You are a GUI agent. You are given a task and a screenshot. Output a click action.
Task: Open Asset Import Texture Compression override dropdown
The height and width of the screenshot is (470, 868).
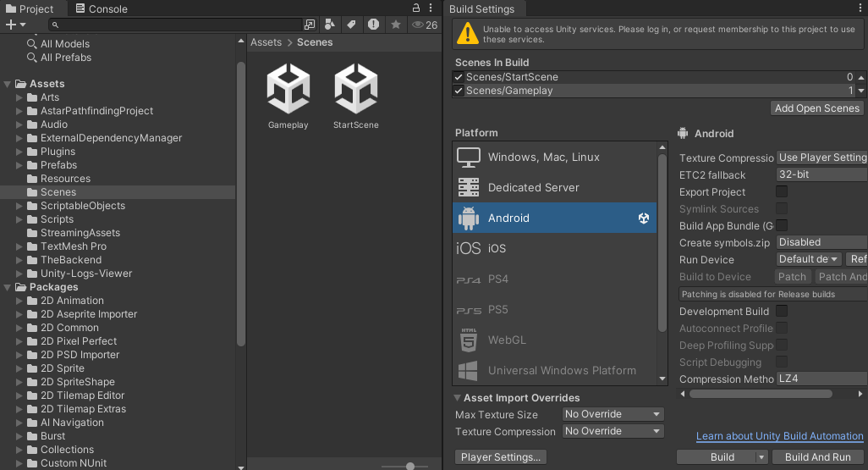[613, 431]
